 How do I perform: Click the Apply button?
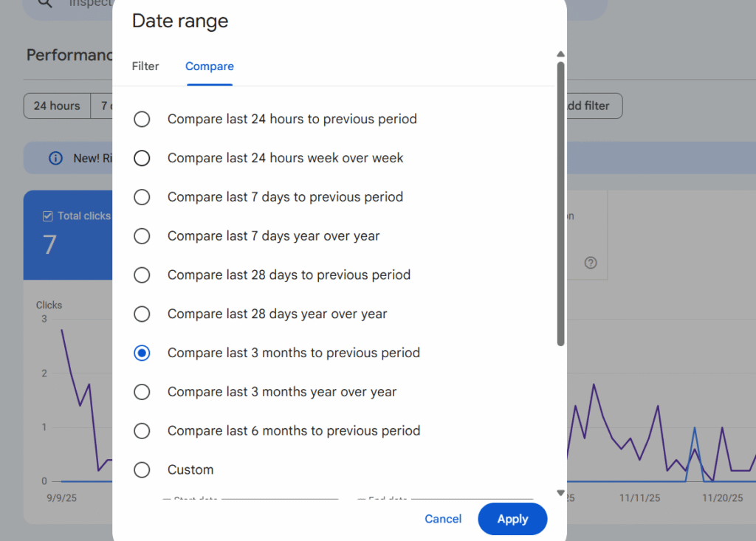point(512,519)
